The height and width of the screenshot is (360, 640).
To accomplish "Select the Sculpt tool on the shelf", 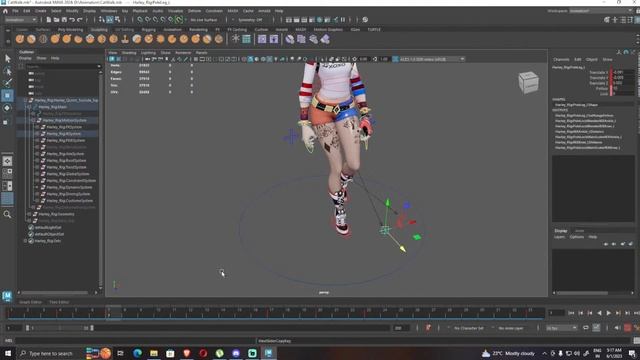I will click(20, 39).
